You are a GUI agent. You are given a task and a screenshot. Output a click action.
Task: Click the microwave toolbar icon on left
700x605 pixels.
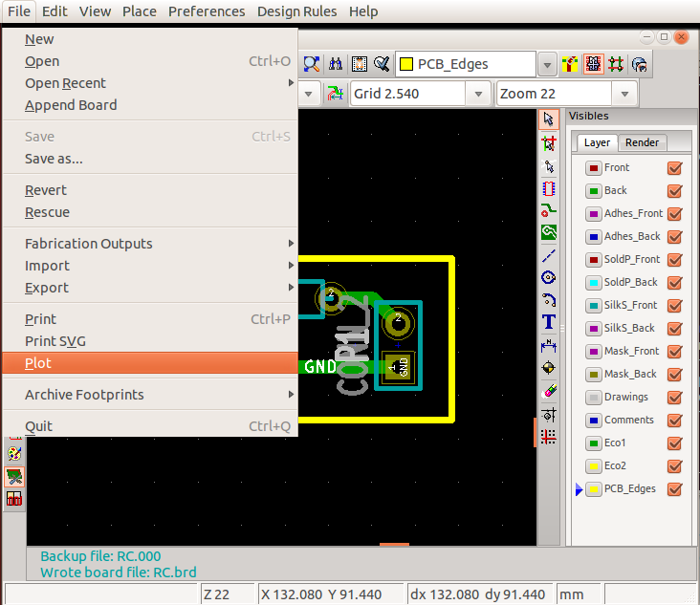(x=14, y=498)
